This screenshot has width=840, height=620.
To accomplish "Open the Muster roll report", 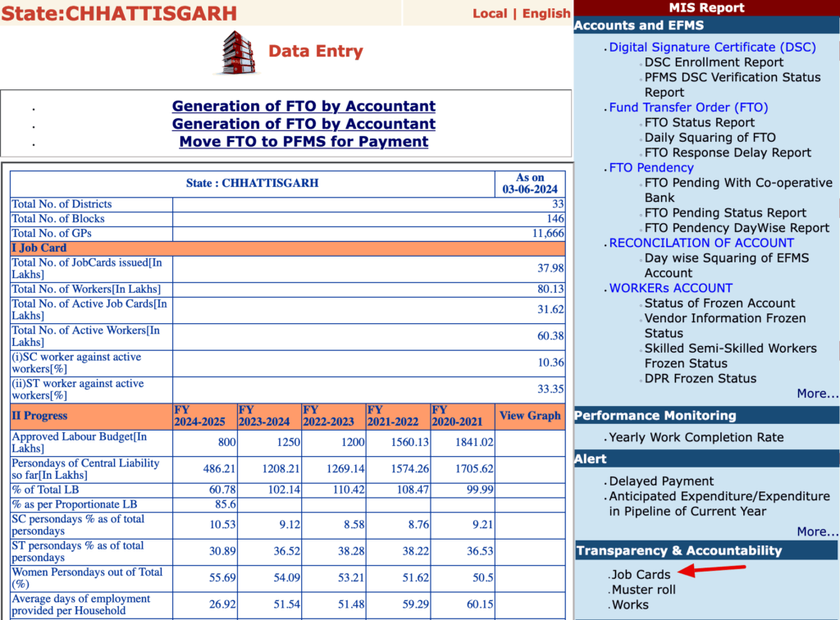I will [x=644, y=589].
